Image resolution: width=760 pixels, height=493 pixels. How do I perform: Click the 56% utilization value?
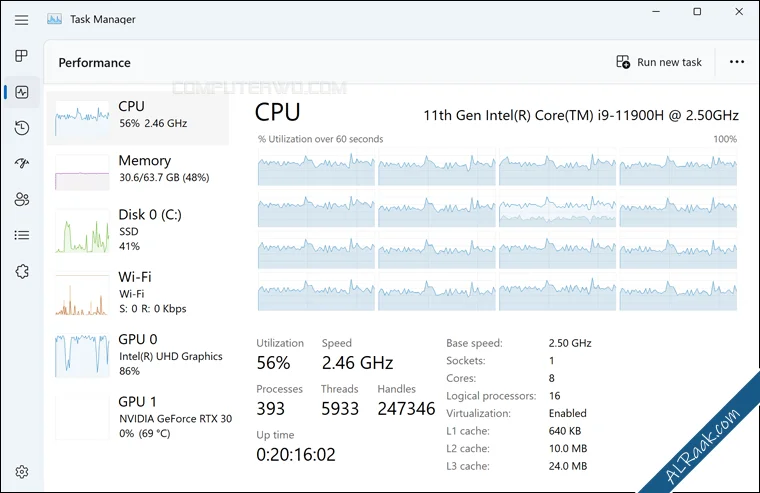[273, 363]
